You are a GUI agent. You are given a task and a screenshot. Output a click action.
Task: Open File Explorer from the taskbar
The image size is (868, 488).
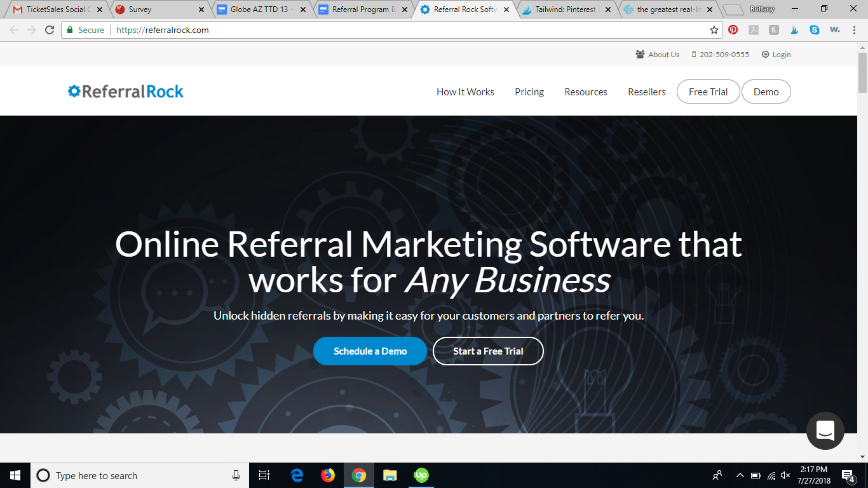pos(390,475)
